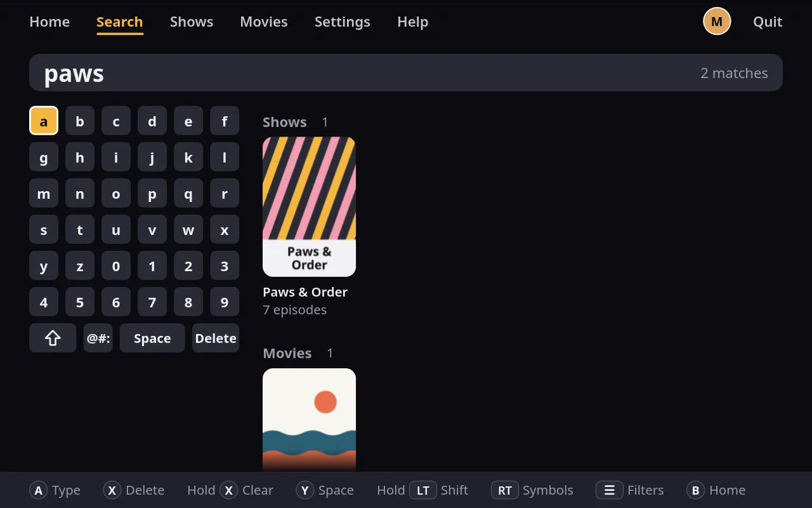Image resolution: width=812 pixels, height=508 pixels.
Task: Open the Home tab
Action: (x=49, y=22)
